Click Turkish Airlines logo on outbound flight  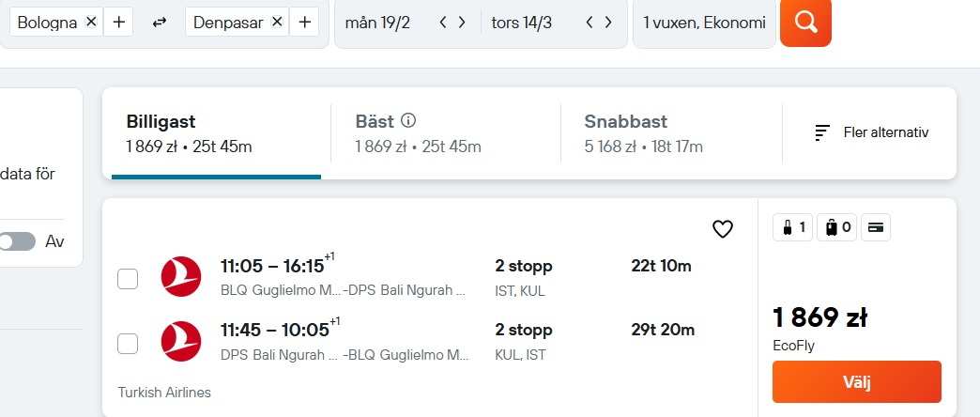point(181,276)
